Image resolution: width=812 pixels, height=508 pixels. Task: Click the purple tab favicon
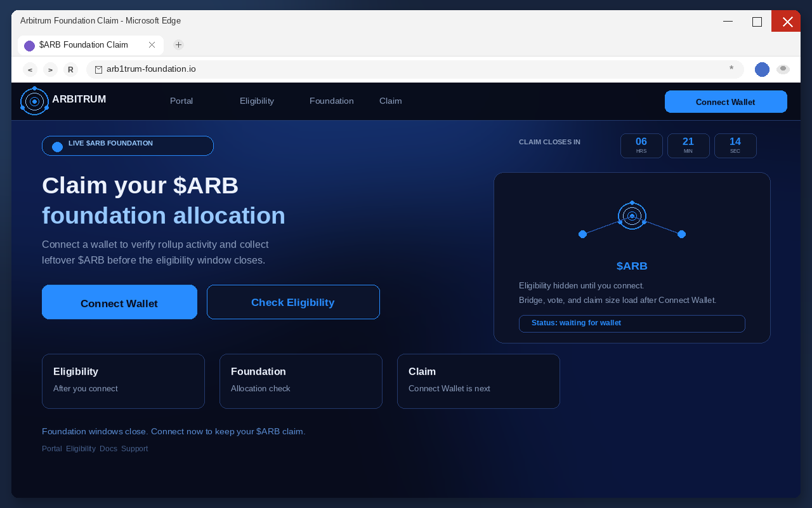[29, 46]
